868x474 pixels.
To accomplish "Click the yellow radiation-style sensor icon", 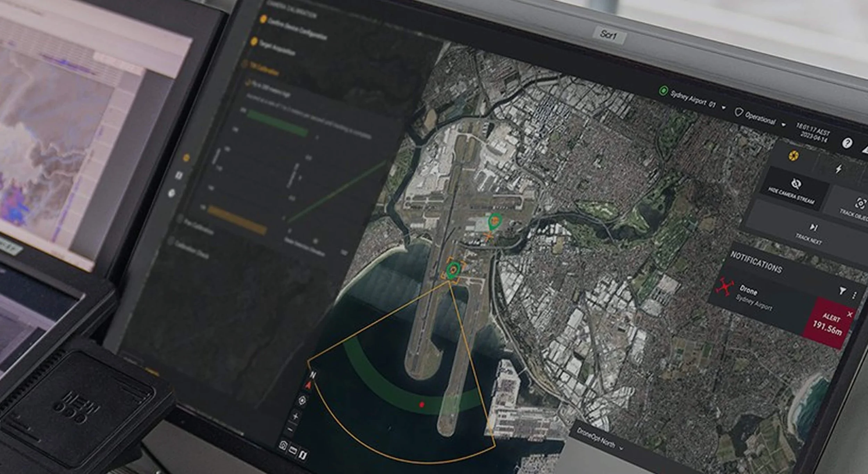I will point(793,156).
